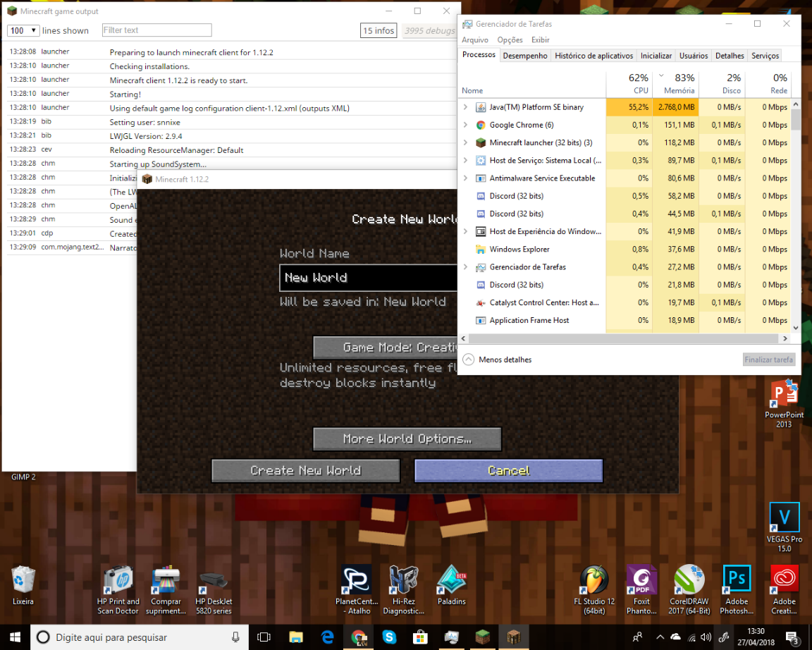This screenshot has width=812, height=650.
Task: Open the notification center icon
Action: click(x=792, y=637)
